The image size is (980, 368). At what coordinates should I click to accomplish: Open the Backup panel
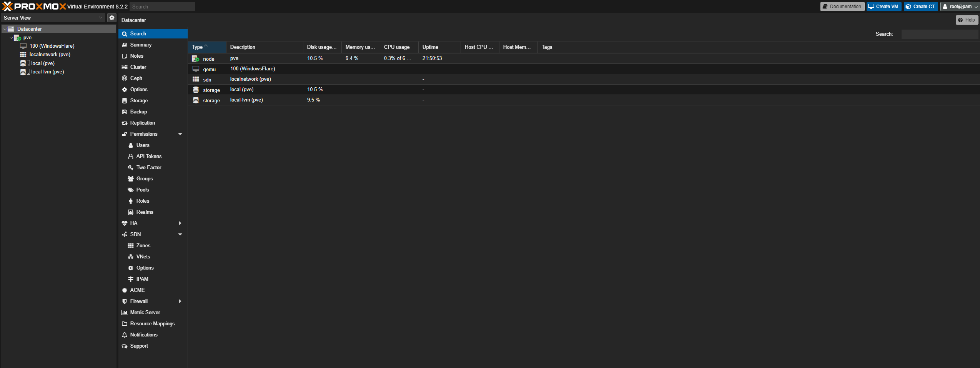[138, 112]
